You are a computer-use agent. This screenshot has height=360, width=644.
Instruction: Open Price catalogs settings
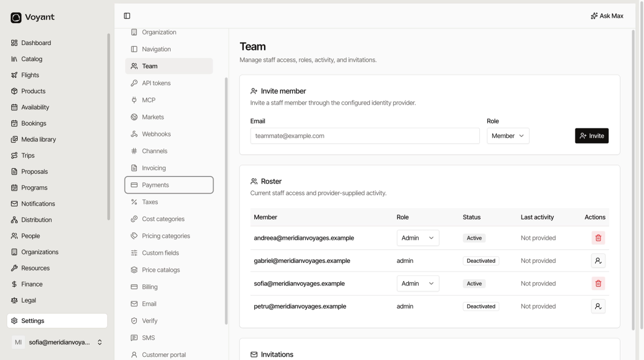pyautogui.click(x=169, y=270)
